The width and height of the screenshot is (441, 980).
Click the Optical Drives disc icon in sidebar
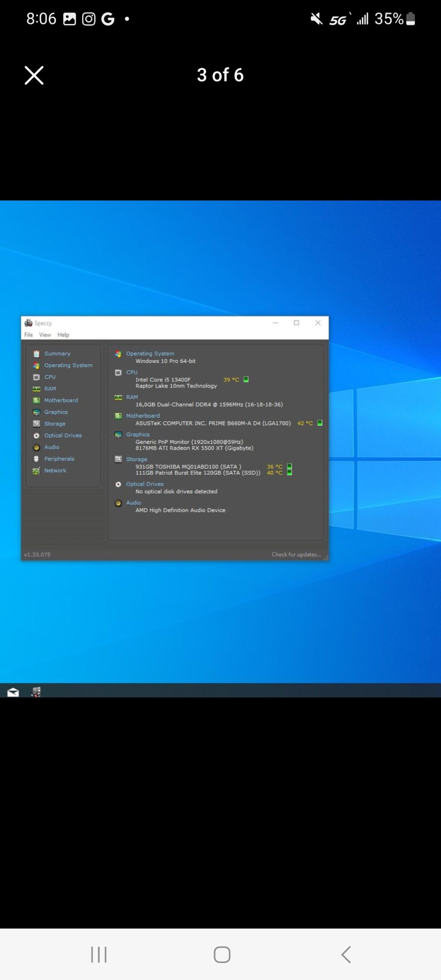click(x=36, y=436)
